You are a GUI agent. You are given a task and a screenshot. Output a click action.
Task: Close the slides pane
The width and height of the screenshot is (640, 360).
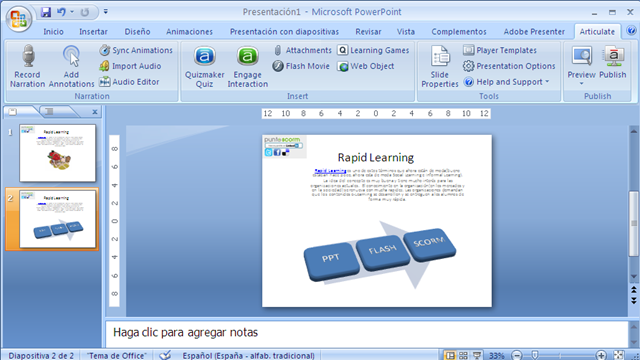click(95, 112)
